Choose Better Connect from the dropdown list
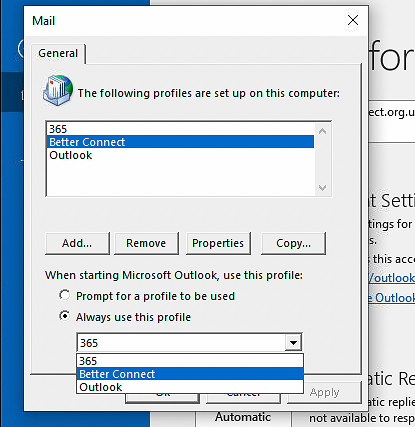Screen dimensions: 415x427 [x=190, y=374]
